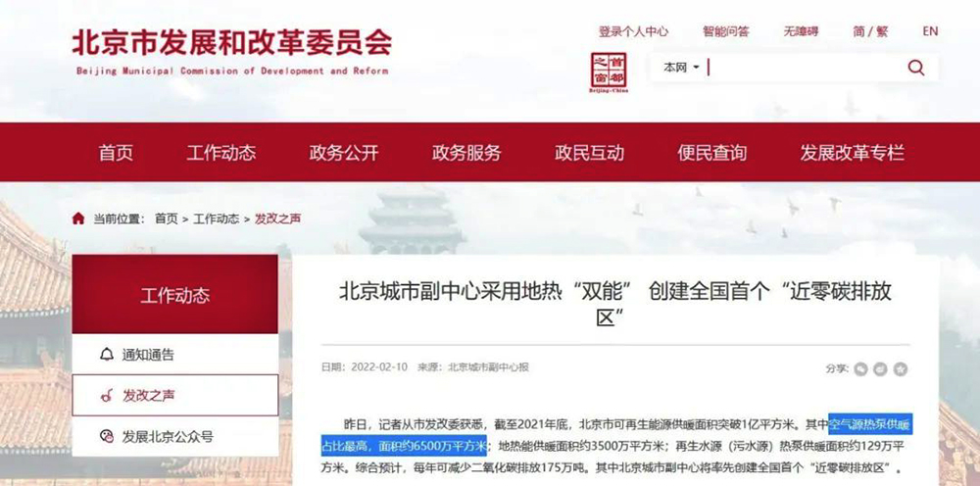Click the microphone icon beside 发改之声
980x486 pixels.
pos(106,395)
